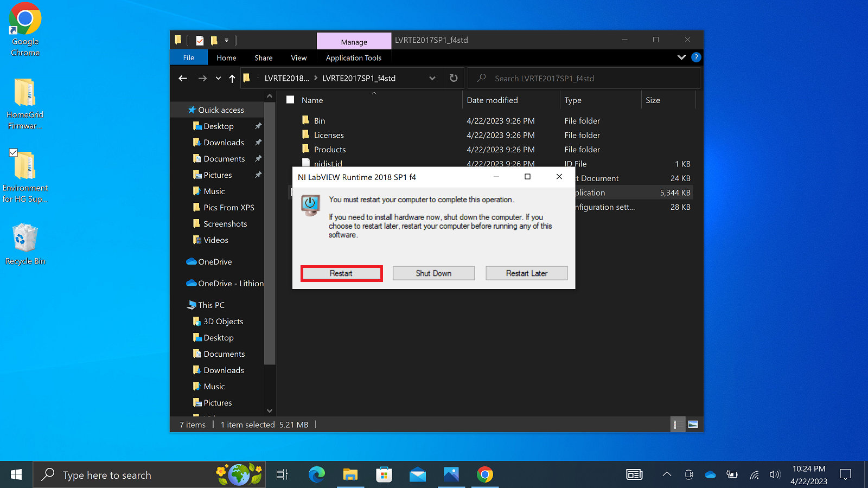Click the Shut Down button
The image size is (868, 488).
pyautogui.click(x=433, y=273)
